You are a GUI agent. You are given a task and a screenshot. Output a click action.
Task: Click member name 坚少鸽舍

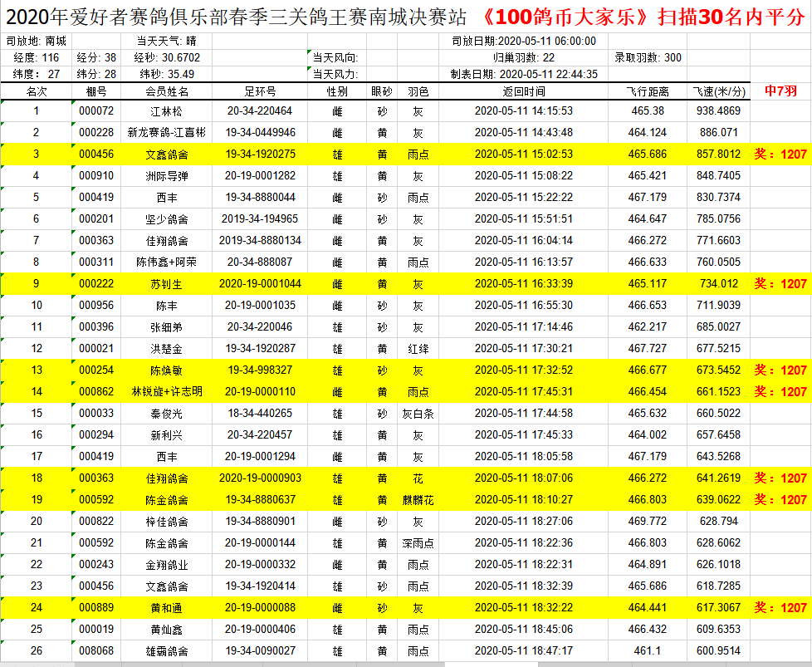point(167,219)
